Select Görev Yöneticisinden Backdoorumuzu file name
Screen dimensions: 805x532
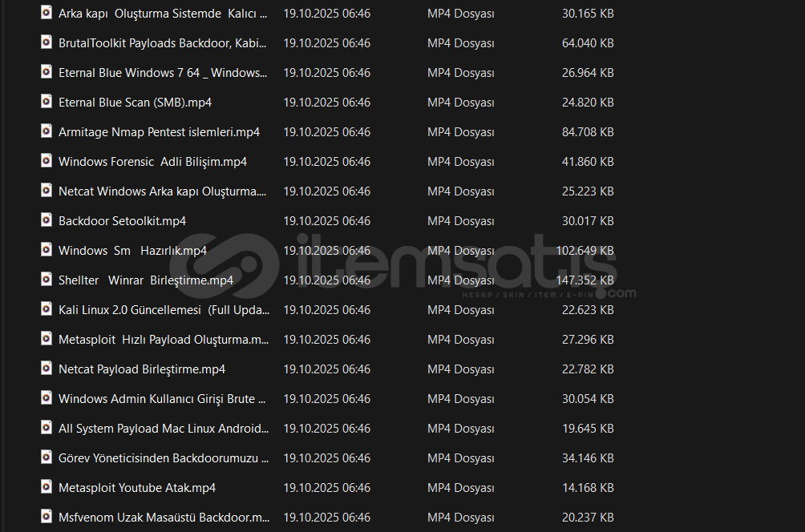point(164,458)
